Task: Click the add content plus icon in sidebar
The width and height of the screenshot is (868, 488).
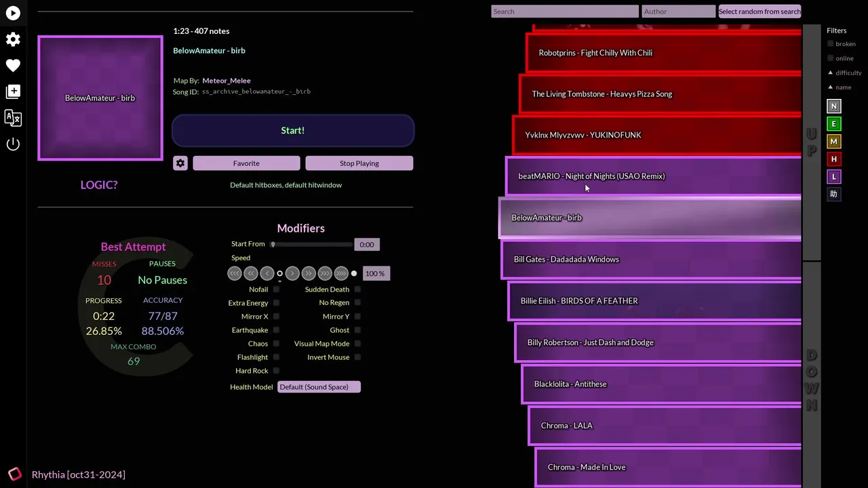Action: pyautogui.click(x=13, y=91)
